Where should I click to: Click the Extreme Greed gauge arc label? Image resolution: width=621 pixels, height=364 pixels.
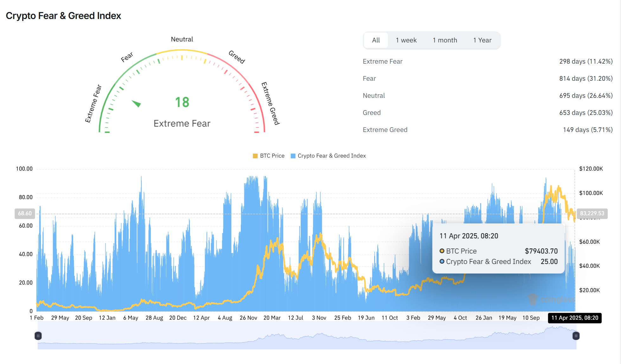click(x=270, y=103)
